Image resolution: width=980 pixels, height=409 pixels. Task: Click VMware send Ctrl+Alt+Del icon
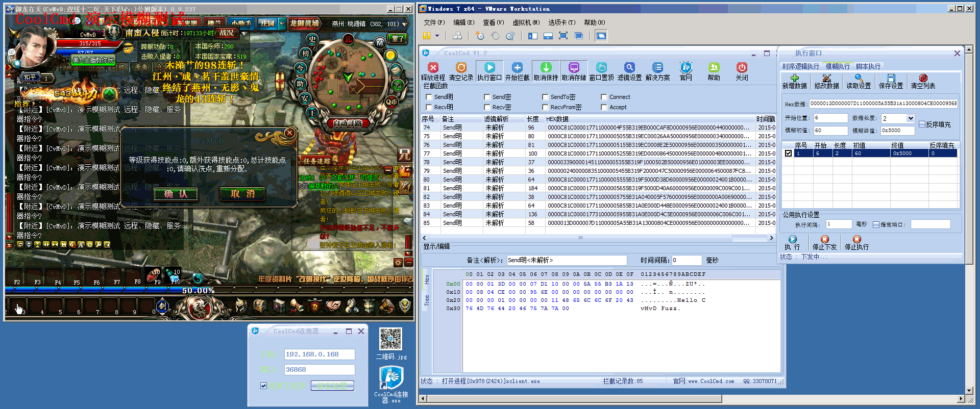pos(457,36)
